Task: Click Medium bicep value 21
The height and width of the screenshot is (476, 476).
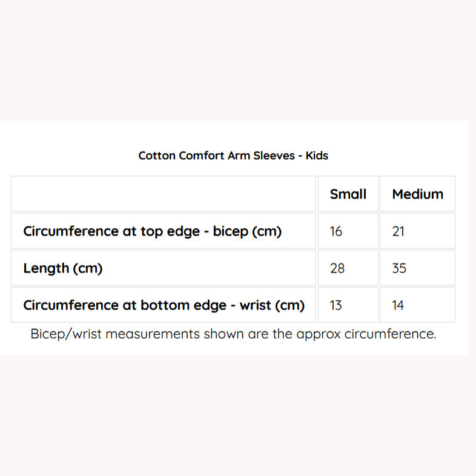Action: [398, 231]
